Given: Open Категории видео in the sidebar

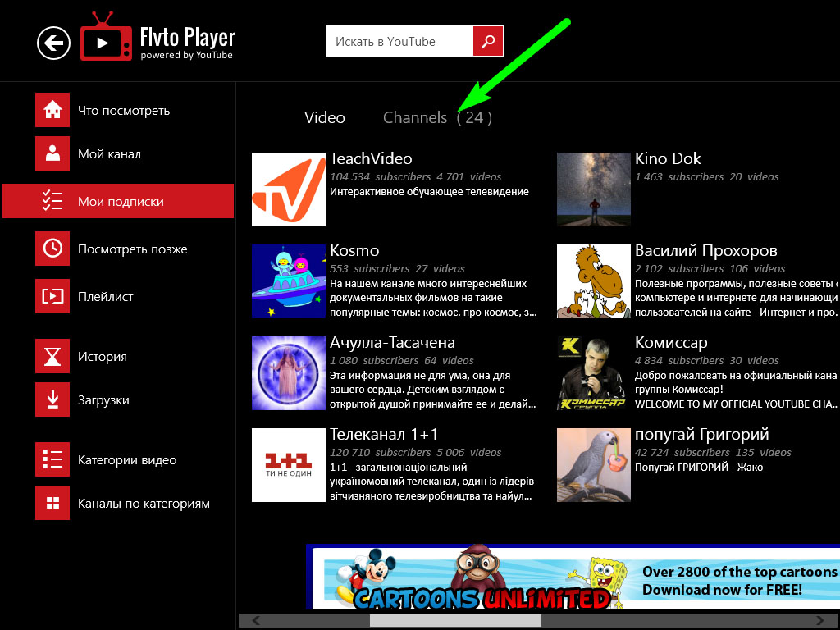Looking at the screenshot, I should coord(127,459).
